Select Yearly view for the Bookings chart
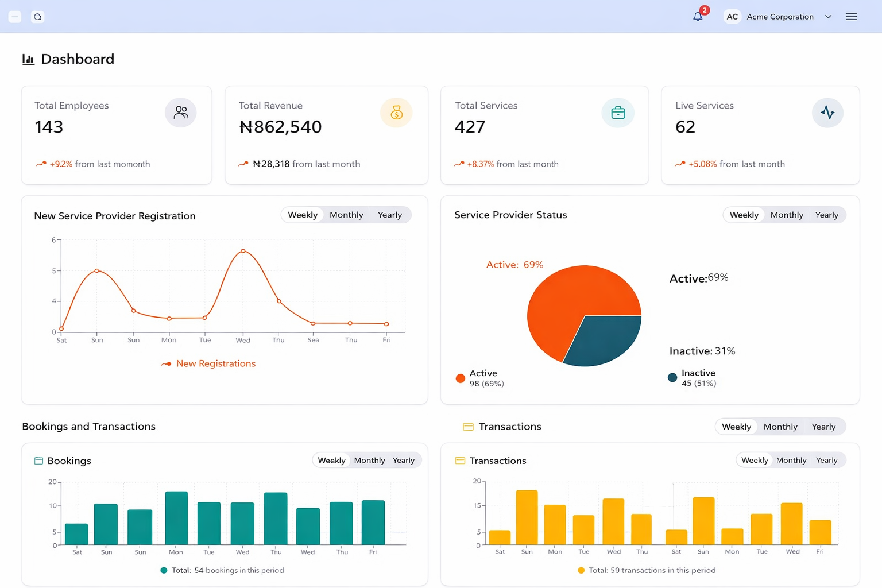This screenshot has height=588, width=882. [404, 460]
